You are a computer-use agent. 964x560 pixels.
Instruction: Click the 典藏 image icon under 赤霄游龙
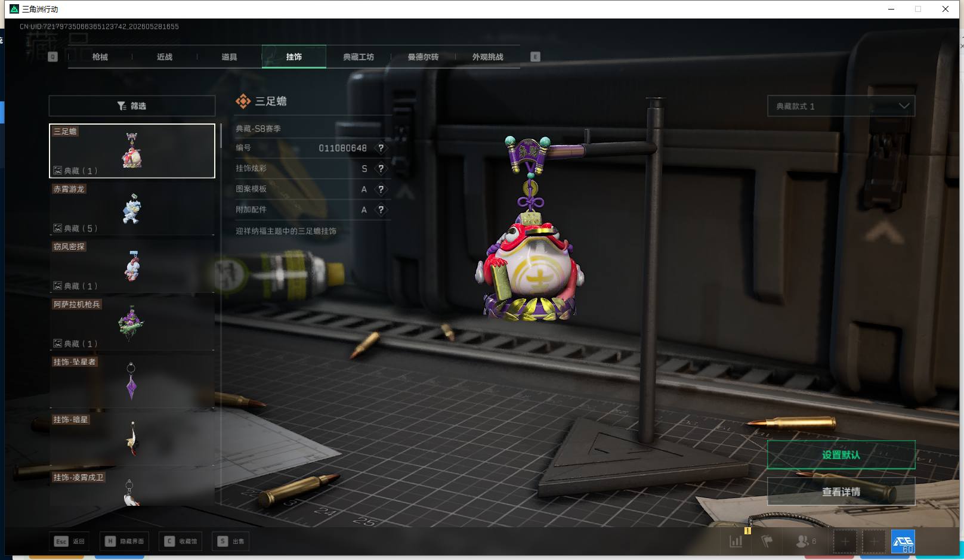coord(58,228)
